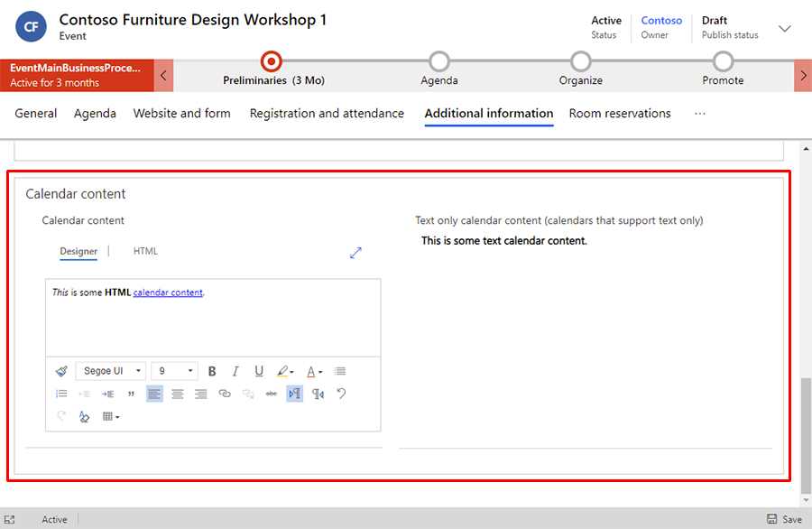Save the event record

tap(785, 519)
